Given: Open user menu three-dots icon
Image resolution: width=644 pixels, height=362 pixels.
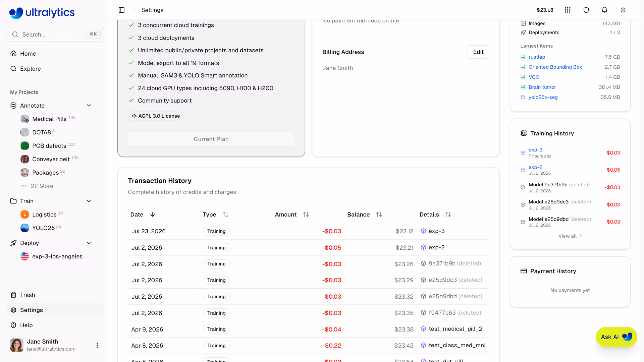Looking at the screenshot, I should tap(97, 345).
